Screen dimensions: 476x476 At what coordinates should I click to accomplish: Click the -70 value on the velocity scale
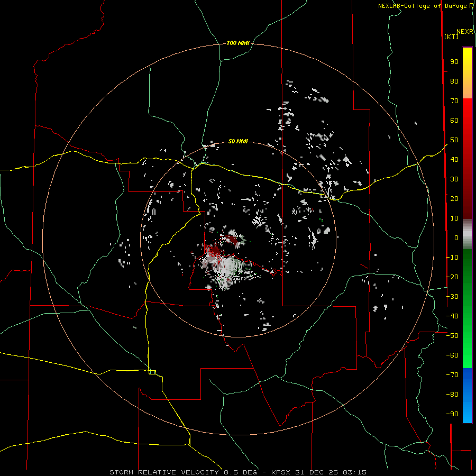pyautogui.click(x=452, y=375)
